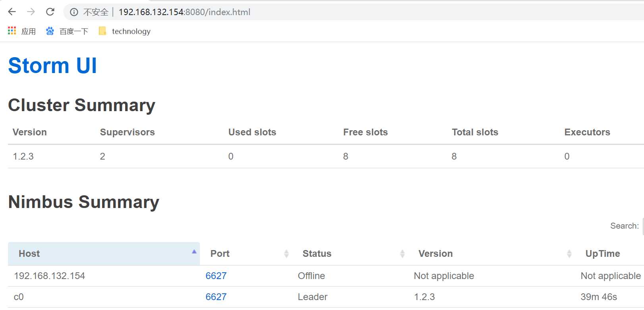Select the Free slots column header
This screenshot has width=644, height=310.
[x=366, y=132]
